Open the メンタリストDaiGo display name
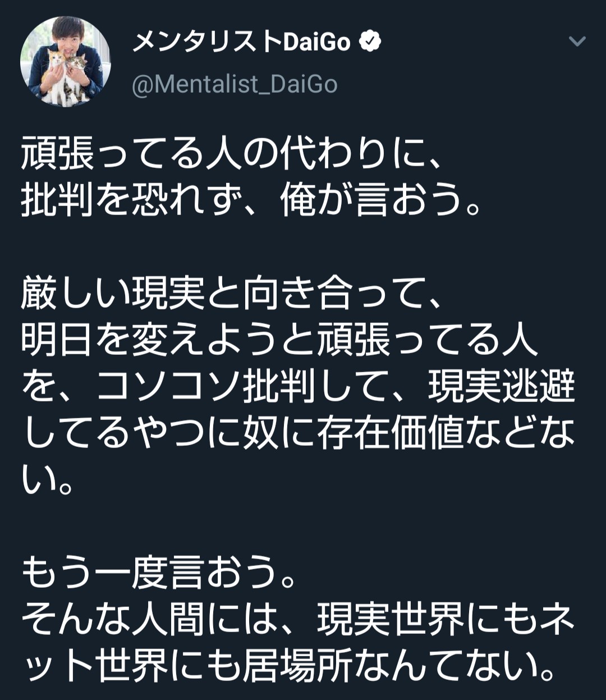 (x=242, y=42)
